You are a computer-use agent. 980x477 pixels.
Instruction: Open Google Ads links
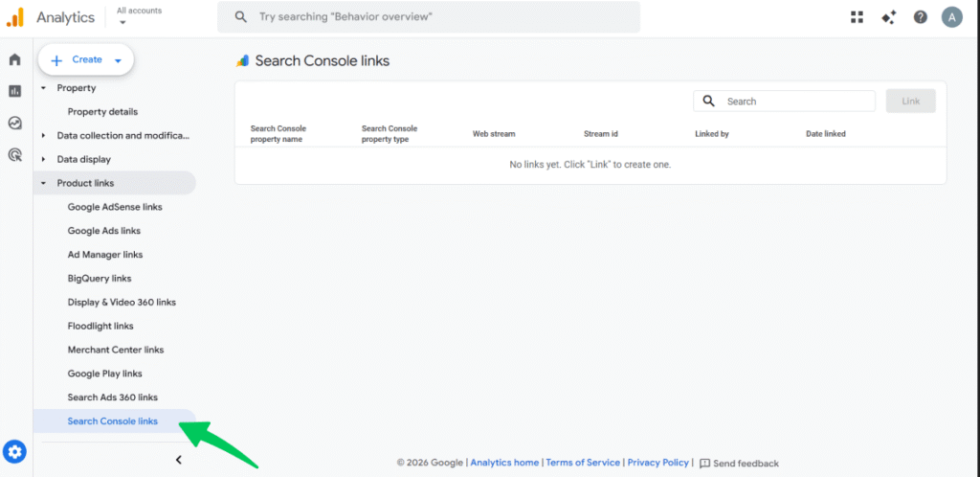click(103, 231)
